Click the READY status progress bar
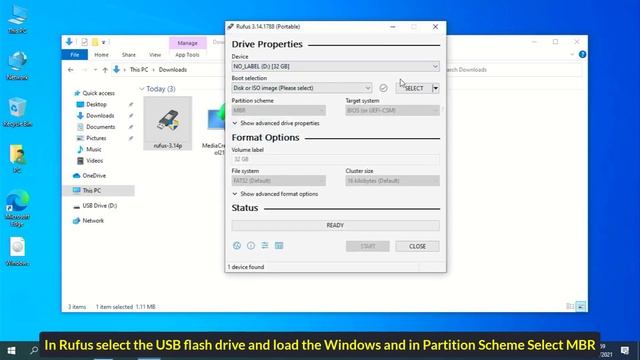The height and width of the screenshot is (360, 640). pos(336,225)
